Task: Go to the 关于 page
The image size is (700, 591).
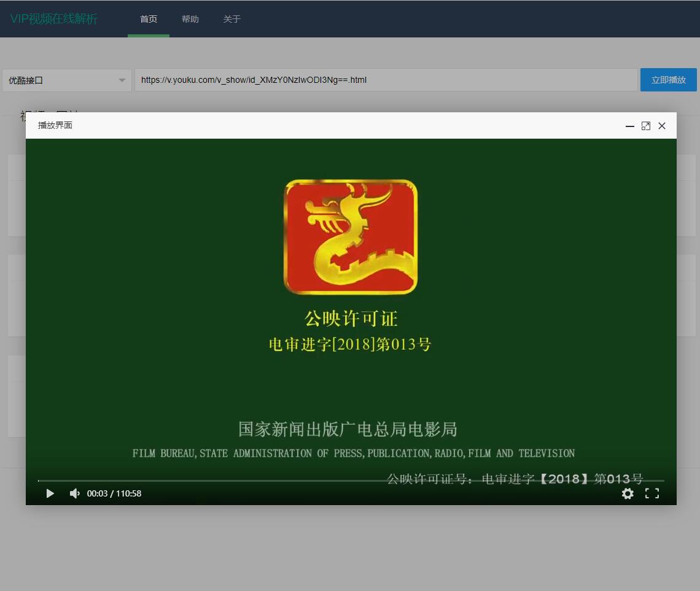Action: pyautogui.click(x=231, y=19)
